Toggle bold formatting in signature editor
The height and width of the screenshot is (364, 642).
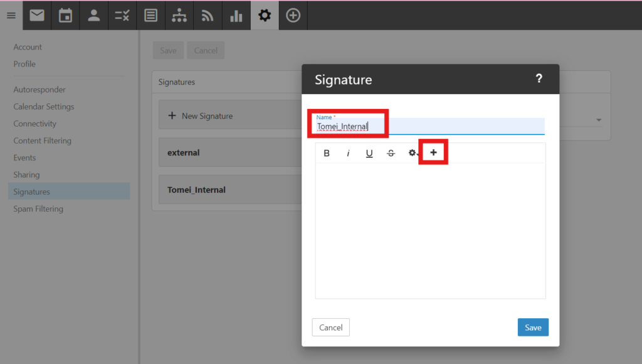[x=327, y=153]
